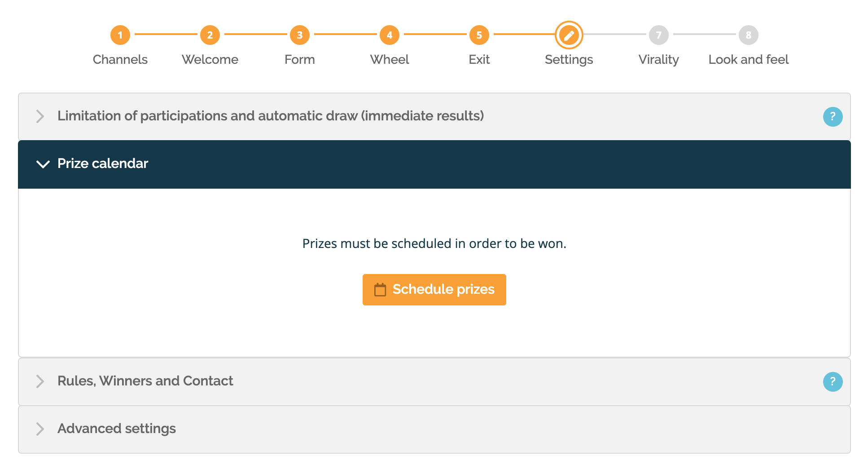Expand Rules, Winners and Contact chevron

(40, 381)
